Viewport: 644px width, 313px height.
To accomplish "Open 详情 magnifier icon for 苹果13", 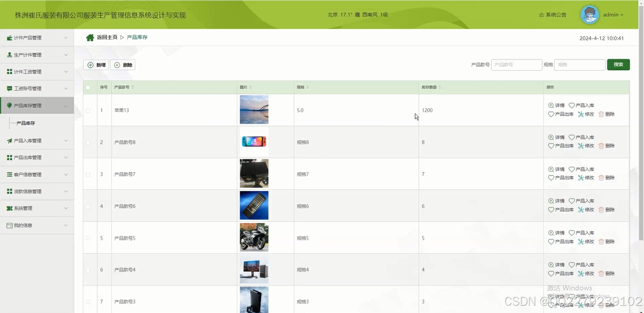I will coord(551,105).
